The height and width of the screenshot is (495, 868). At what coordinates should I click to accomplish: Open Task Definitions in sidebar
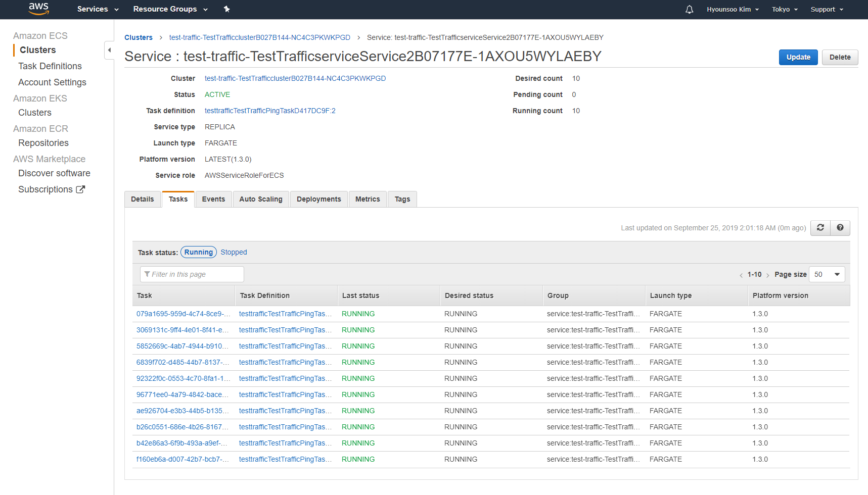pyautogui.click(x=50, y=66)
